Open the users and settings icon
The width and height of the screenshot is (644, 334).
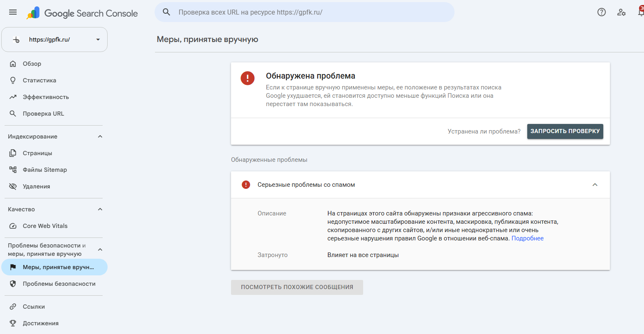tap(621, 12)
